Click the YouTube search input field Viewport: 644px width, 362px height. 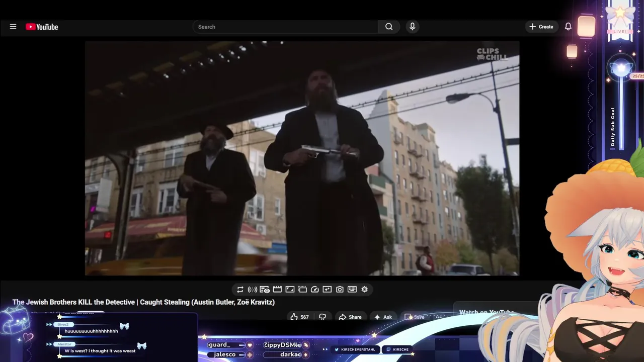point(285,27)
